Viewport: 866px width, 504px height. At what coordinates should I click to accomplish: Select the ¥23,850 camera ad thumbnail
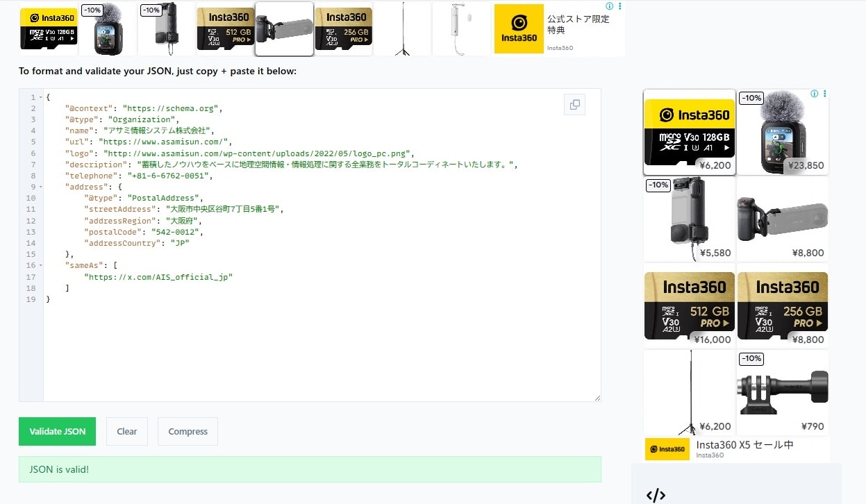783,132
